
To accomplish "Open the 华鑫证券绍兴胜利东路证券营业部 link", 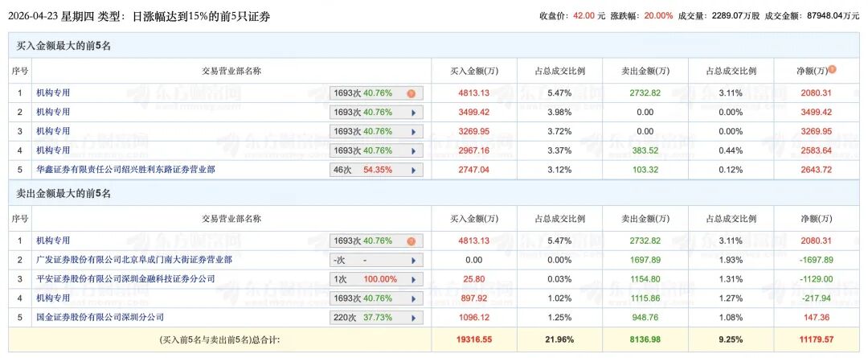I will [125, 170].
